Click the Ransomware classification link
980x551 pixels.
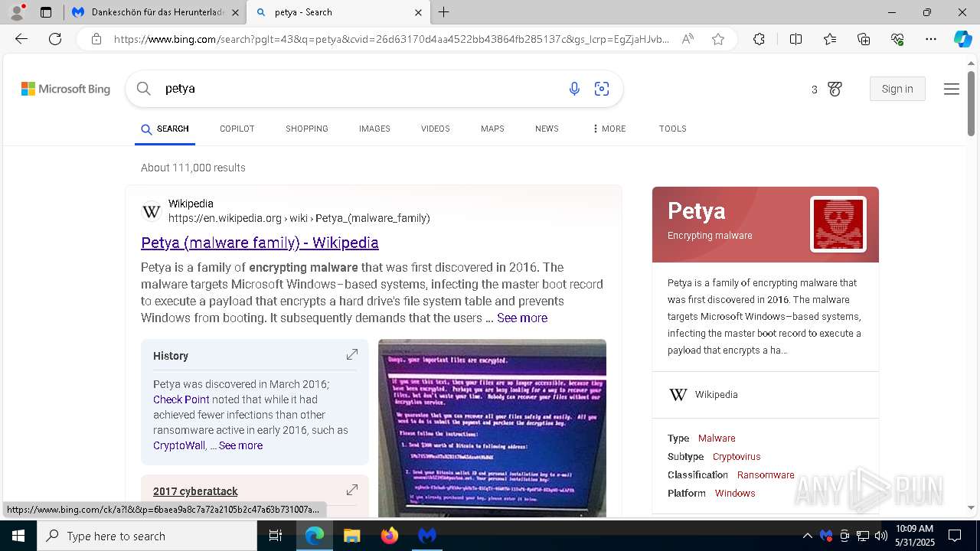(766, 475)
